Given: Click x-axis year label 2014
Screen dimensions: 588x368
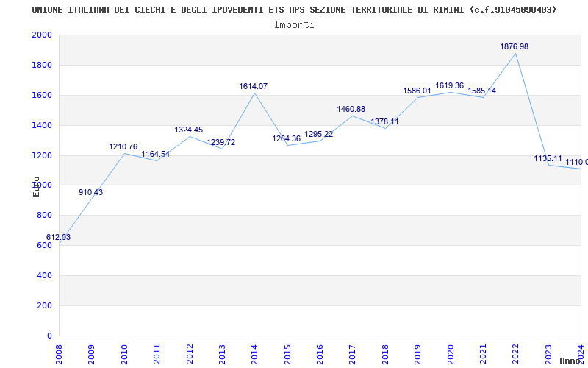Looking at the screenshot, I should click(254, 354).
